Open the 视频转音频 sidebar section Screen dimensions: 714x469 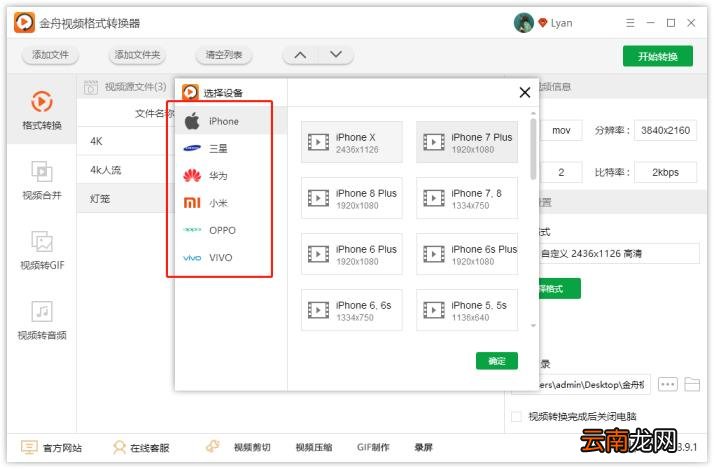(x=41, y=321)
